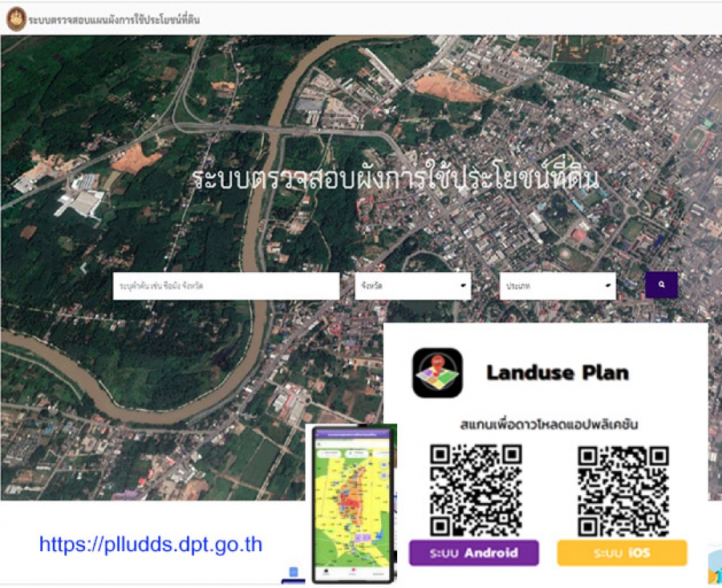This screenshot has height=588, width=722.
Task: Click the Android QR code image
Action: click(476, 490)
